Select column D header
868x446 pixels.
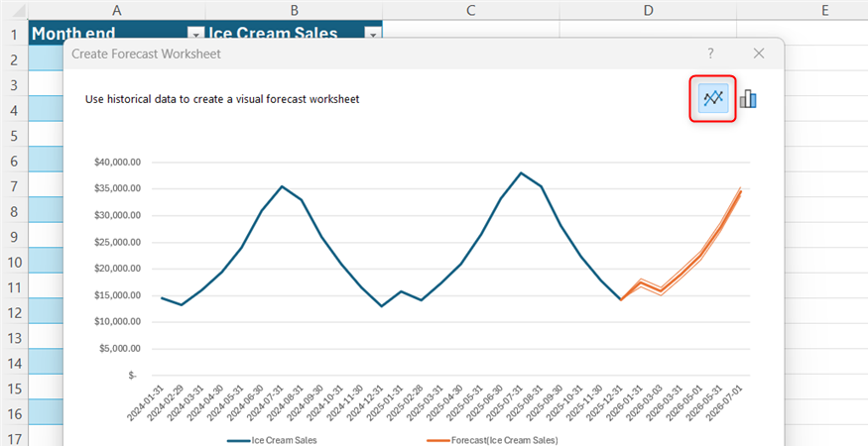pos(648,10)
